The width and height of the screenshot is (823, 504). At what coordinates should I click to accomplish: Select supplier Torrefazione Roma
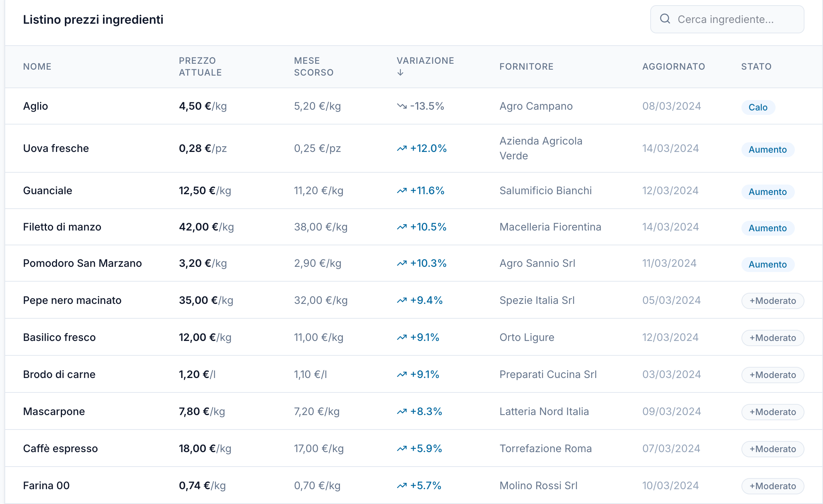point(545,448)
